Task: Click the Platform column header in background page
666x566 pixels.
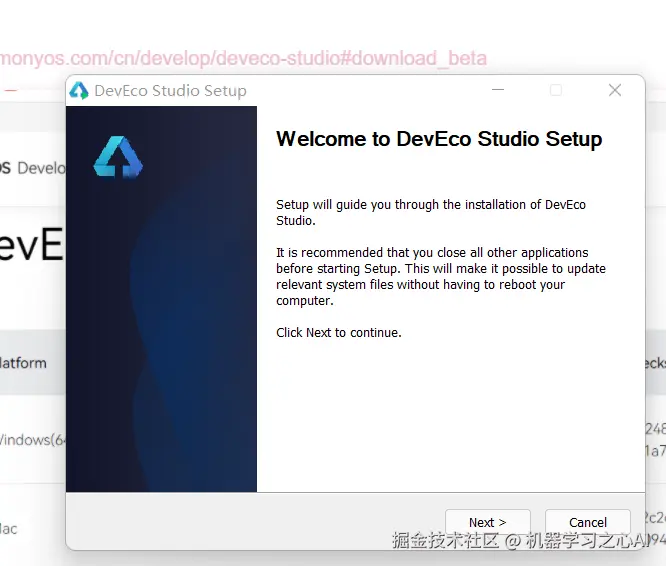Action: (23, 363)
